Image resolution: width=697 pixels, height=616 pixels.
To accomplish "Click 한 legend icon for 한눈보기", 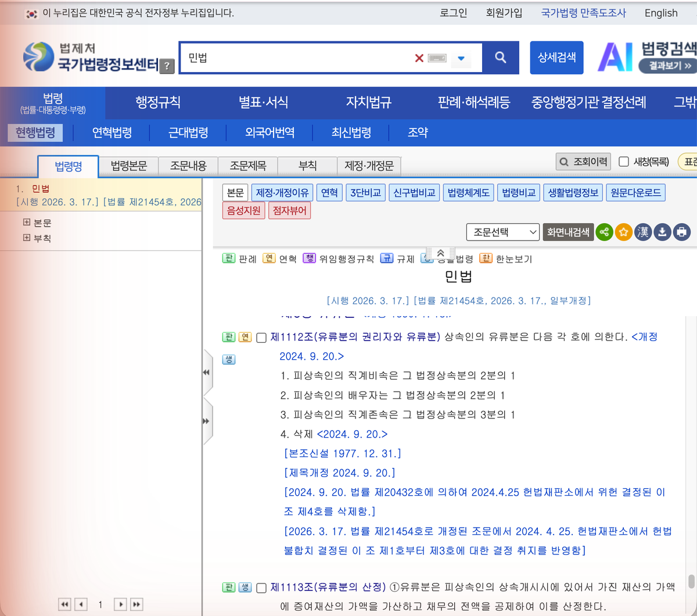I will 486,258.
